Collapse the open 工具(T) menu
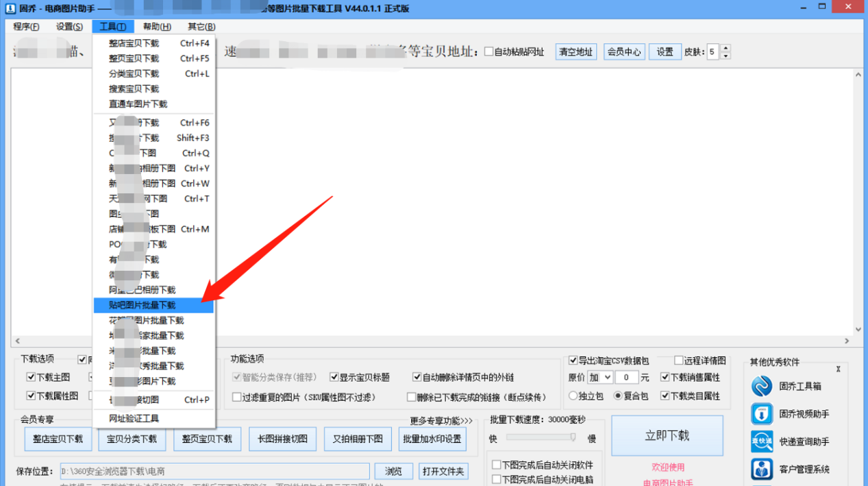This screenshot has width=868, height=486. [113, 27]
